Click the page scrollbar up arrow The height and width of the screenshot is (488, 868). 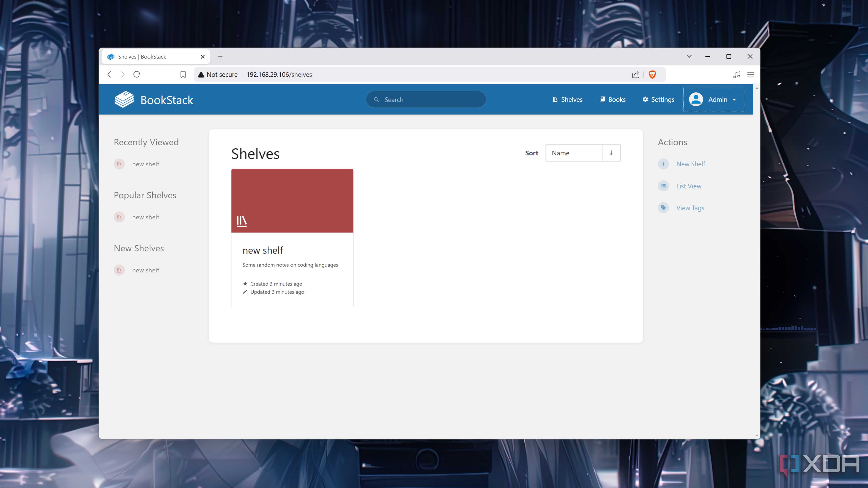757,88
